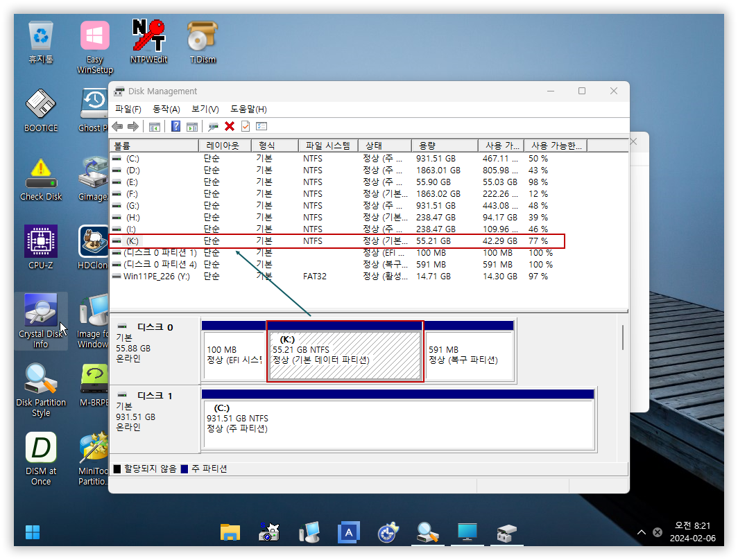Open the Crystal Disk Info desktop icon
The width and height of the screenshot is (738, 560).
click(41, 321)
